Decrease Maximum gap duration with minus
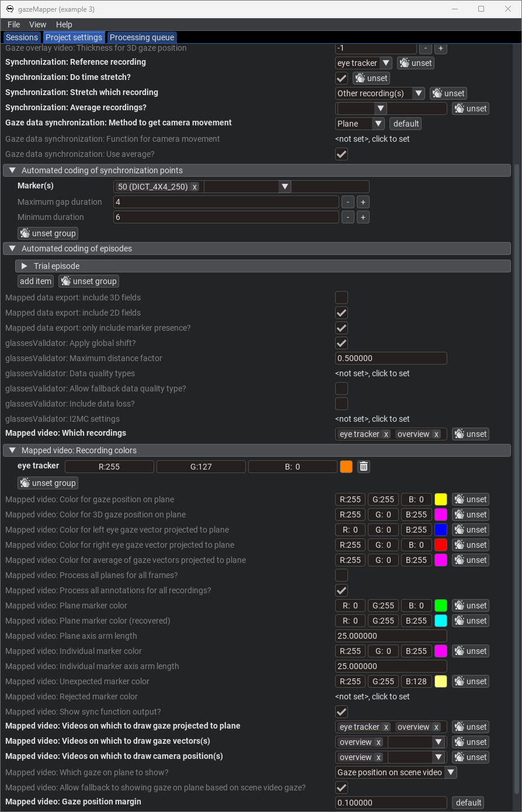 tap(347, 202)
